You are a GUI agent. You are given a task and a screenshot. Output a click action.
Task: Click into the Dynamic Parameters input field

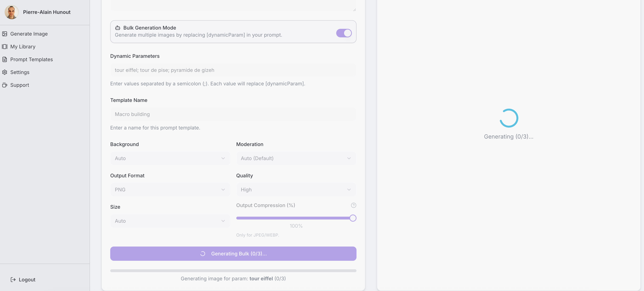[233, 70]
